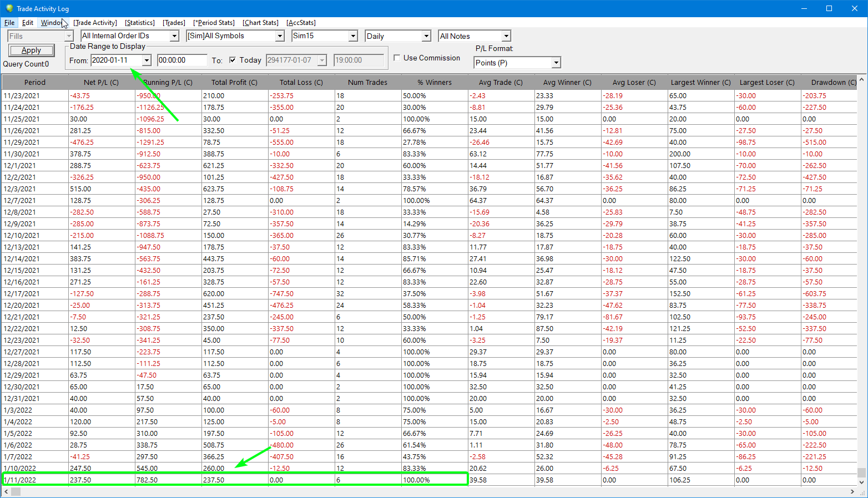Open the P/L Format Points (P) dropdown
This screenshot has height=498, width=868.
(x=556, y=63)
